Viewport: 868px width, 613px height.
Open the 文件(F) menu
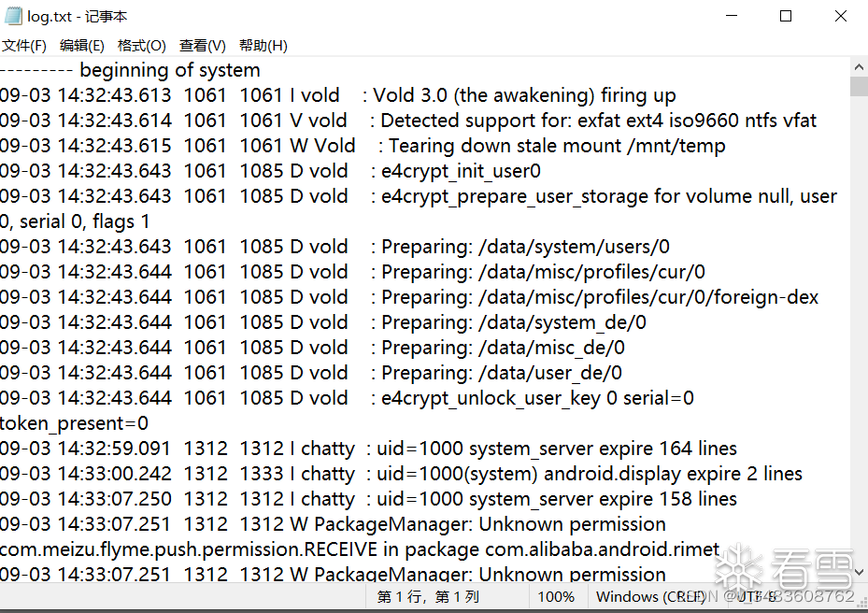(24, 46)
